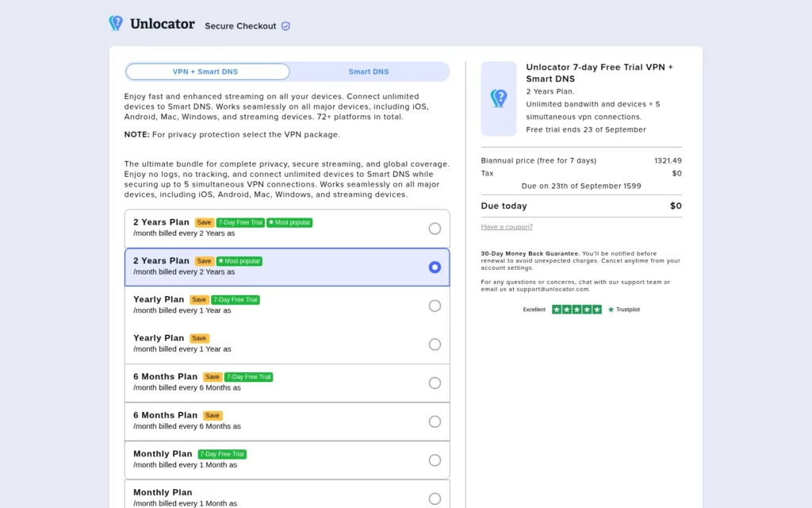Click the Trustpilot green star logo
This screenshot has width=812, height=508.
pos(611,310)
